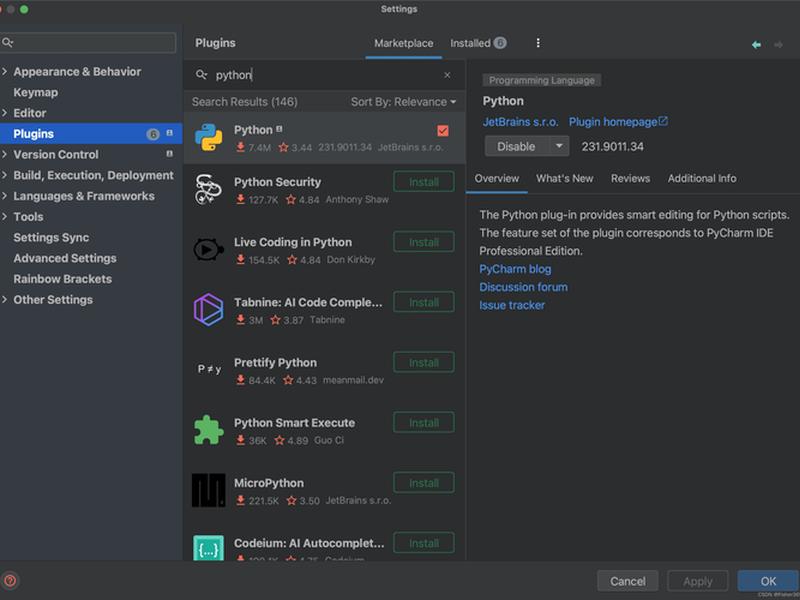
Task: Navigate back with the left arrow
Action: coord(756,45)
